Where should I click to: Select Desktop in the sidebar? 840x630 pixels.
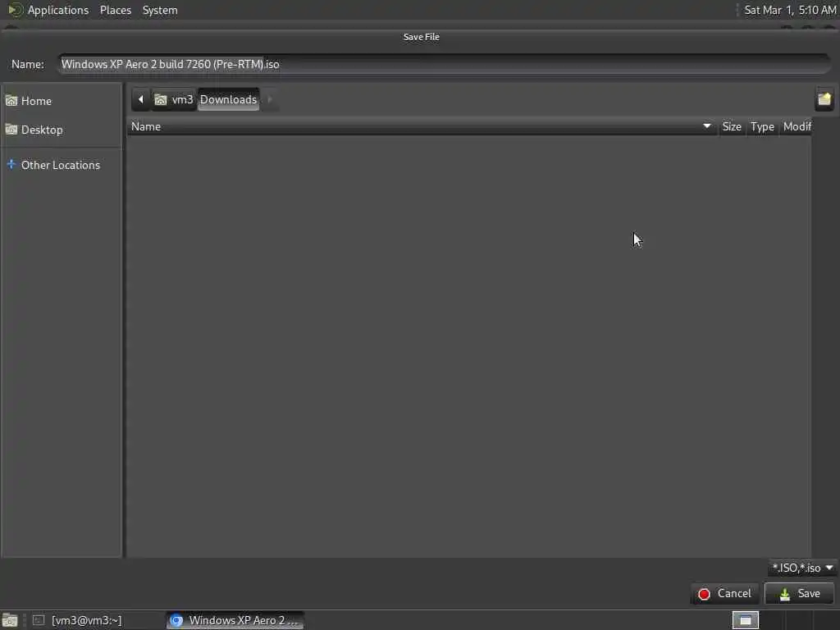(x=61, y=130)
